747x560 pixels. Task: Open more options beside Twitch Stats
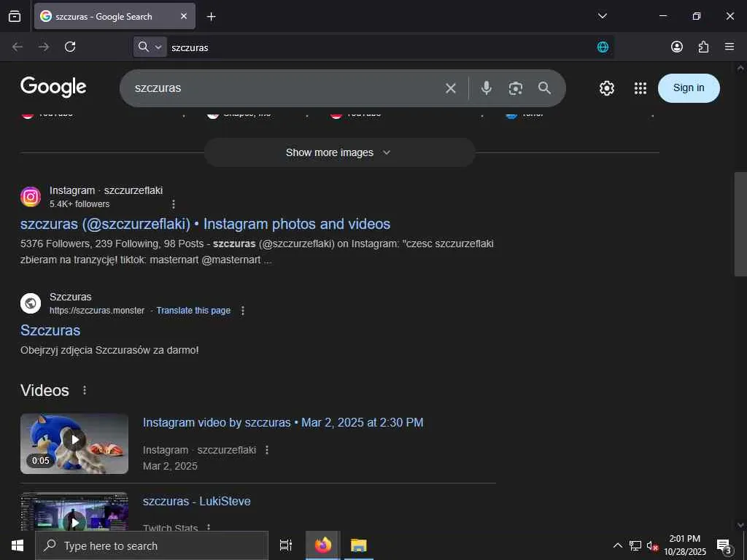coord(208,526)
